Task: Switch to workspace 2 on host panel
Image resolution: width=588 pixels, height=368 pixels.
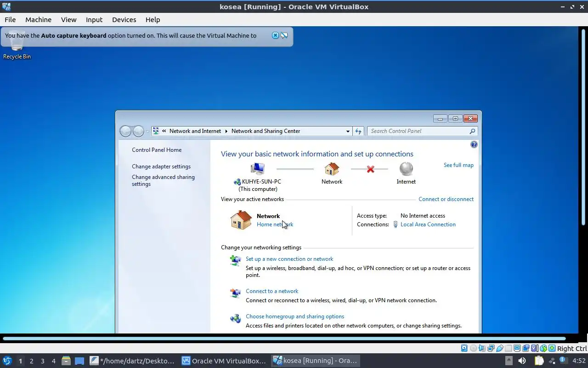Action: click(31, 361)
